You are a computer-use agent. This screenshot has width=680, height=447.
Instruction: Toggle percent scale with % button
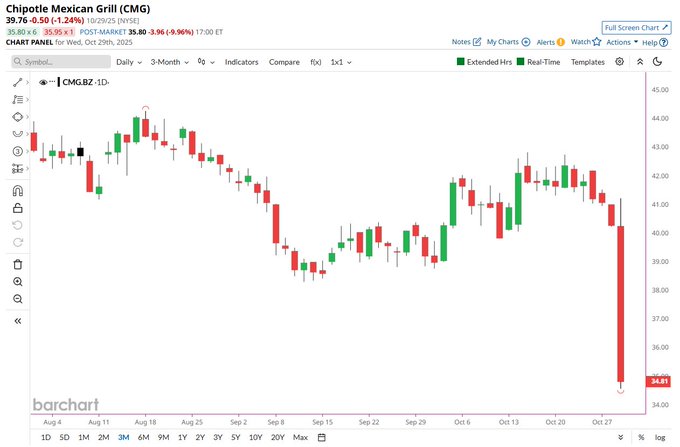pyautogui.click(x=641, y=437)
